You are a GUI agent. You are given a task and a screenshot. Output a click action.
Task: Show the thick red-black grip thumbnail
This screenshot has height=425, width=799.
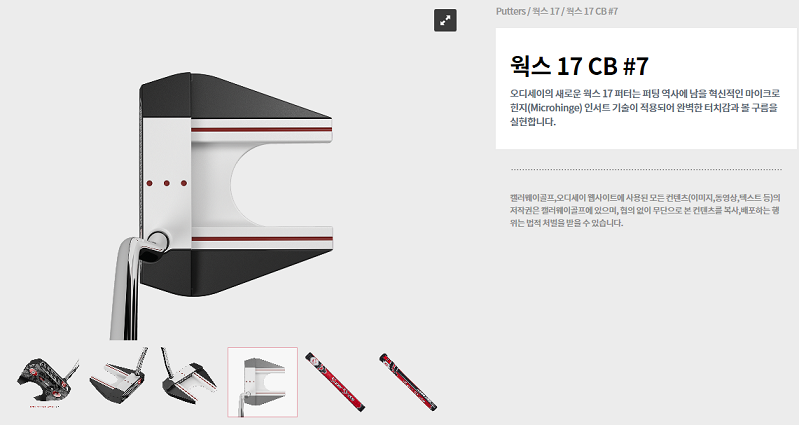335,382
